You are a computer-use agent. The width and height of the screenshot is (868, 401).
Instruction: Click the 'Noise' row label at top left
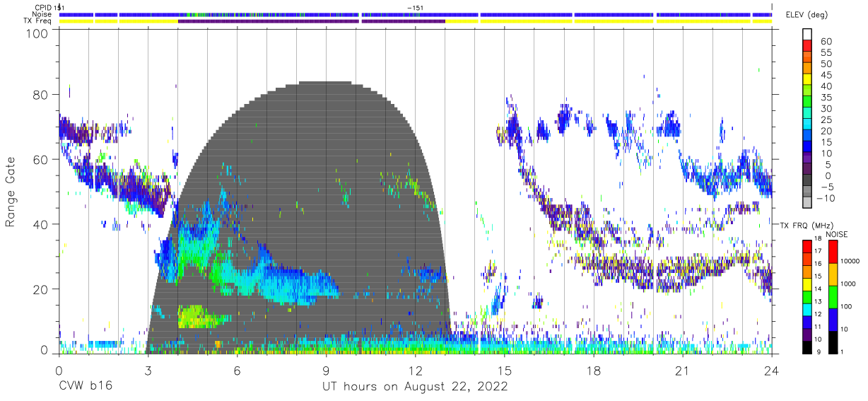(42, 14)
